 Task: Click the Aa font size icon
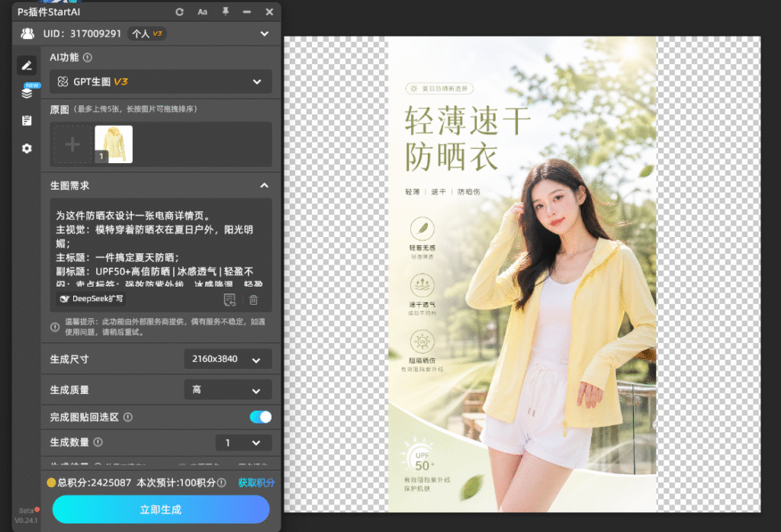202,12
